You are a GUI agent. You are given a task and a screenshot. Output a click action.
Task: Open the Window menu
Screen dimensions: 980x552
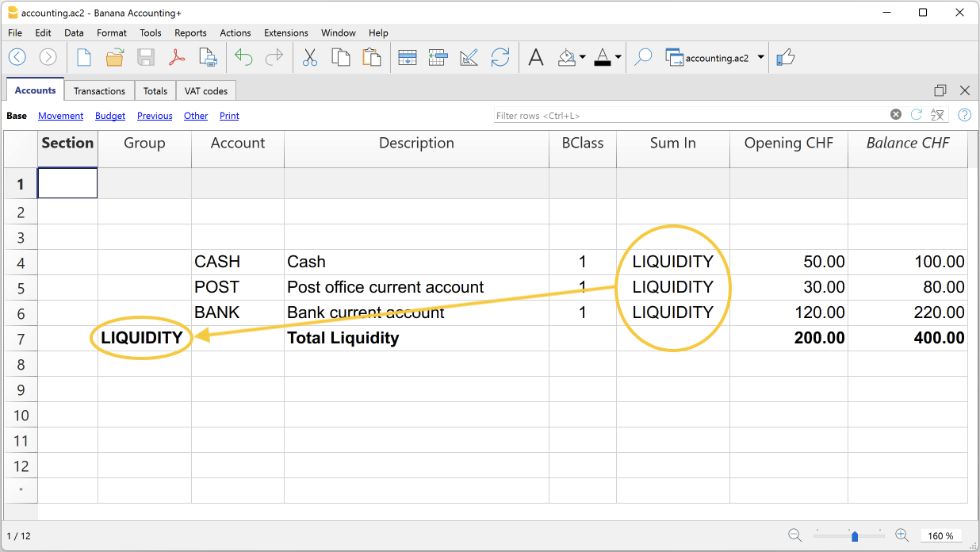(339, 33)
